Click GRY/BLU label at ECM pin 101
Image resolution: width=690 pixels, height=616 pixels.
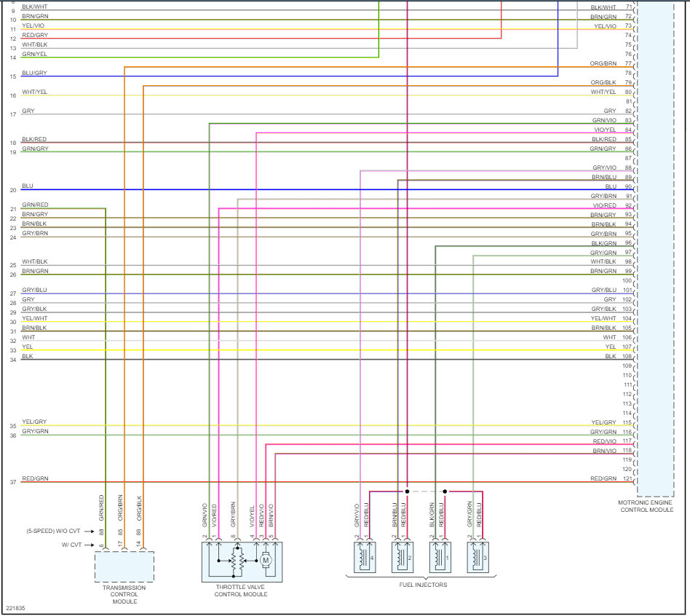tap(604, 291)
